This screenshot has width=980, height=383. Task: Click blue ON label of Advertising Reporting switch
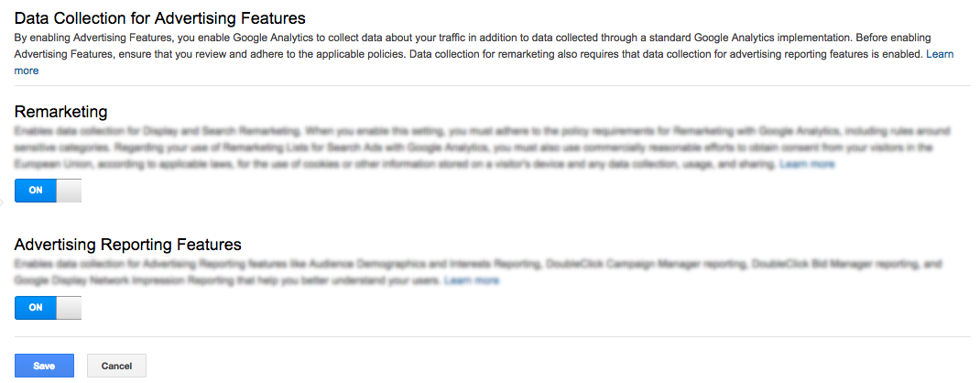[x=36, y=308]
